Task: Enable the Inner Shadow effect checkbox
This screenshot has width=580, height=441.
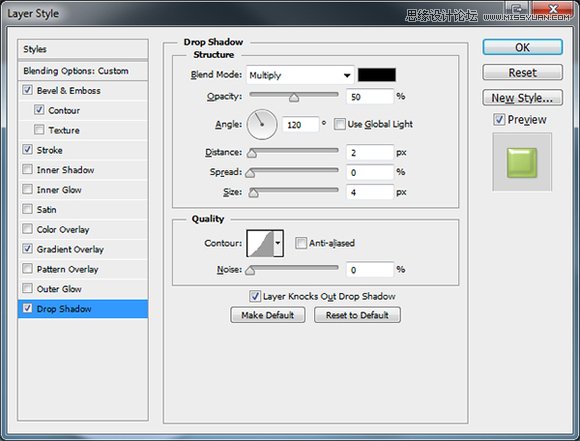Action: [27, 169]
